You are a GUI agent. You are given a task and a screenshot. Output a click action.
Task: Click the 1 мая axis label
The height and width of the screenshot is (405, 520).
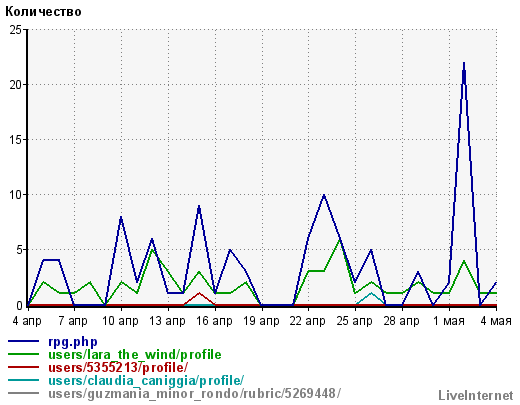tap(449, 321)
